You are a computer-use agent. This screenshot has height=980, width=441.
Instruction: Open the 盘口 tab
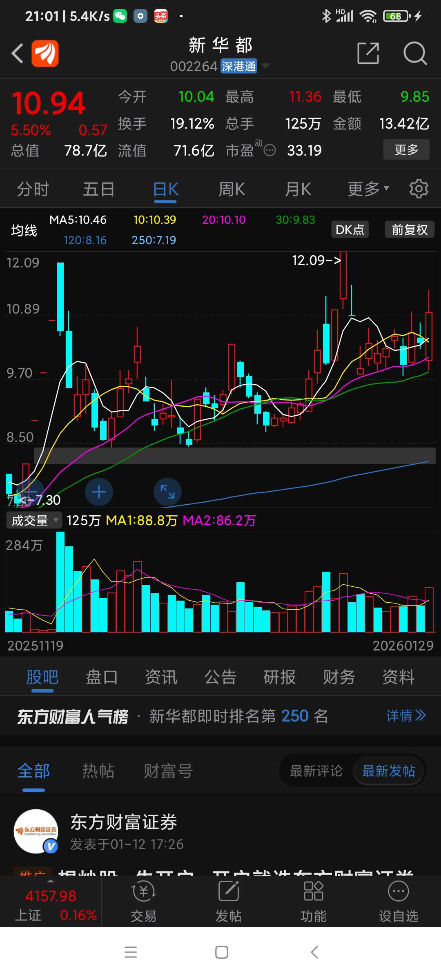(102, 677)
